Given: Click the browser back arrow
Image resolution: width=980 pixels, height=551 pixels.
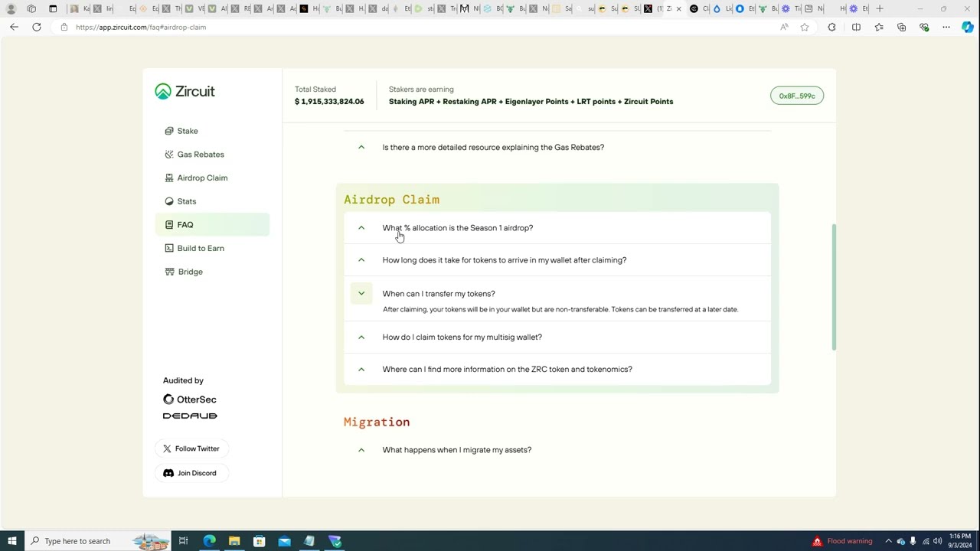Looking at the screenshot, I should point(14,27).
